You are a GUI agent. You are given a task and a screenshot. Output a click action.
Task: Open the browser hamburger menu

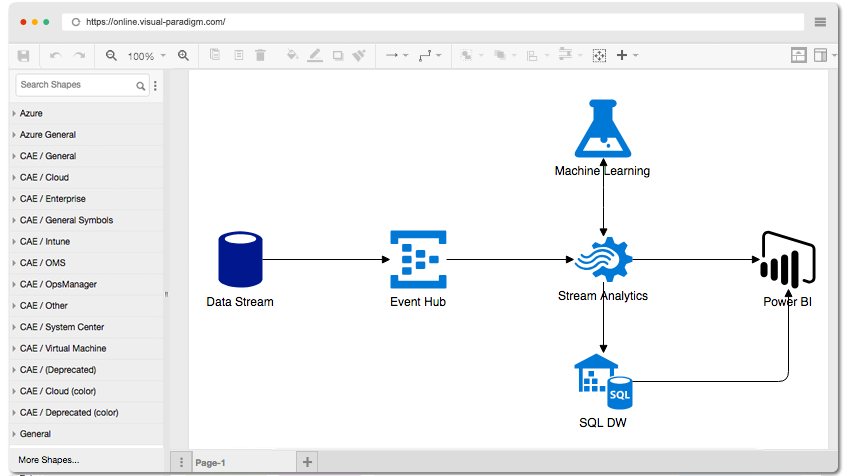click(x=820, y=22)
